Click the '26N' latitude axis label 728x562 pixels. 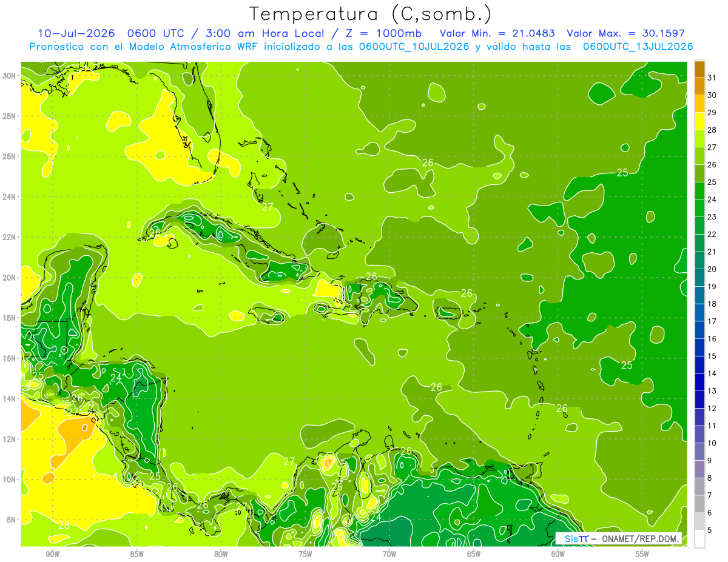[10, 156]
